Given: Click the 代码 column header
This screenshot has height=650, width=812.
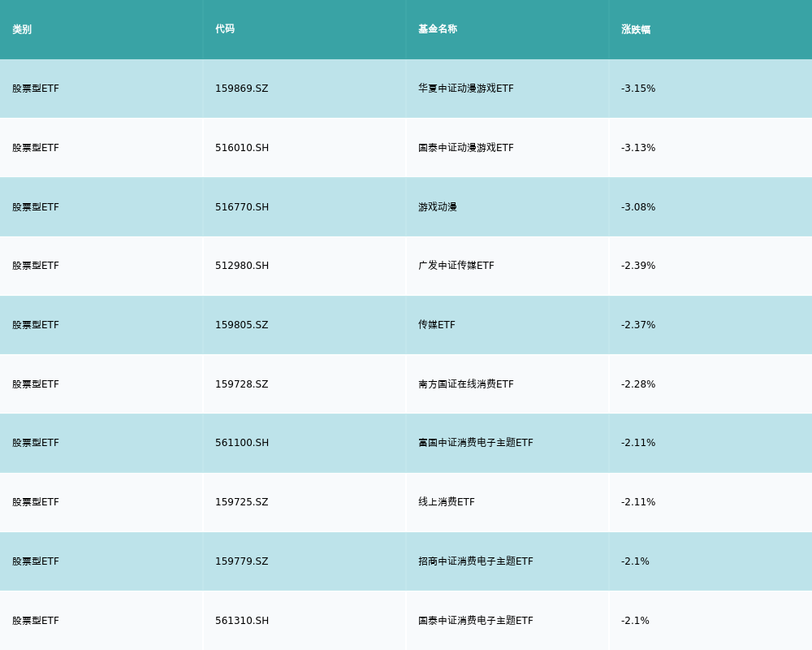Looking at the screenshot, I should [x=225, y=29].
